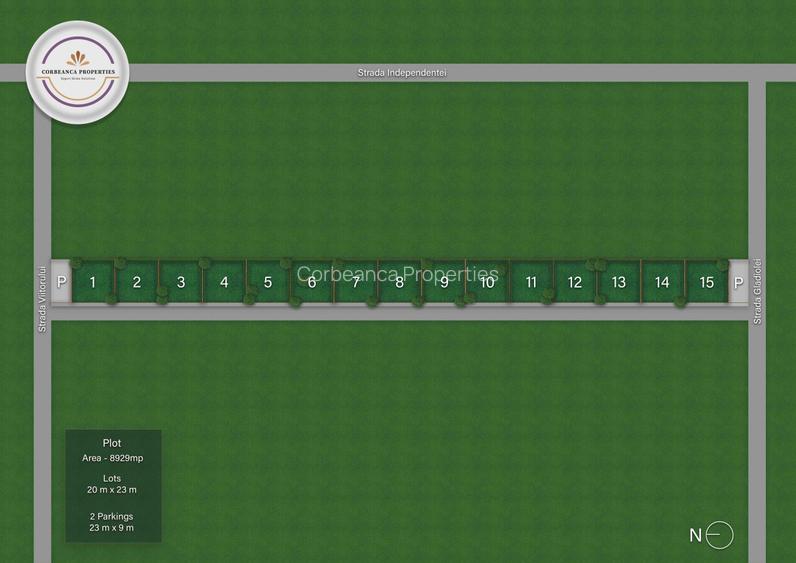The height and width of the screenshot is (563, 796).
Task: Select lot number 2
Action: [x=137, y=282]
